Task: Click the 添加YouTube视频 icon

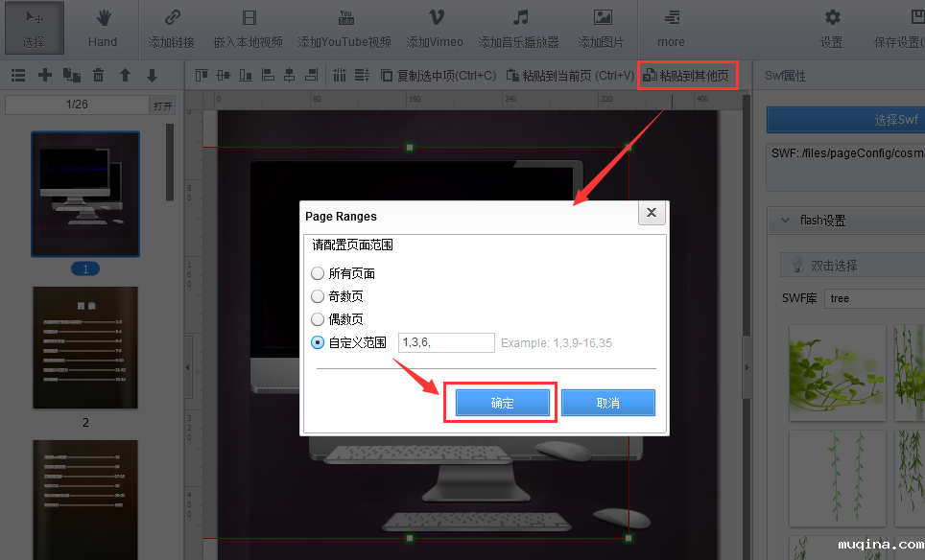Action: [345, 18]
